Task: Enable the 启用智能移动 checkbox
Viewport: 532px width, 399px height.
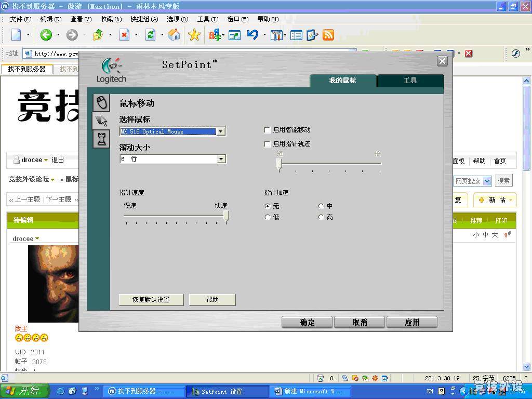Action: tap(267, 130)
